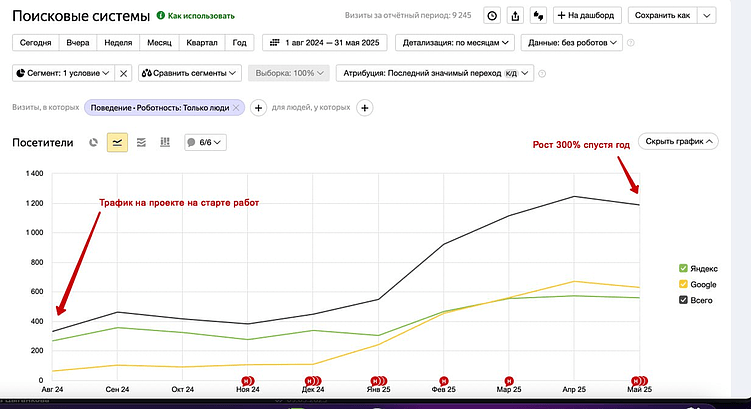Click the export report icon
This screenshot has height=409, width=751.
(x=515, y=15)
